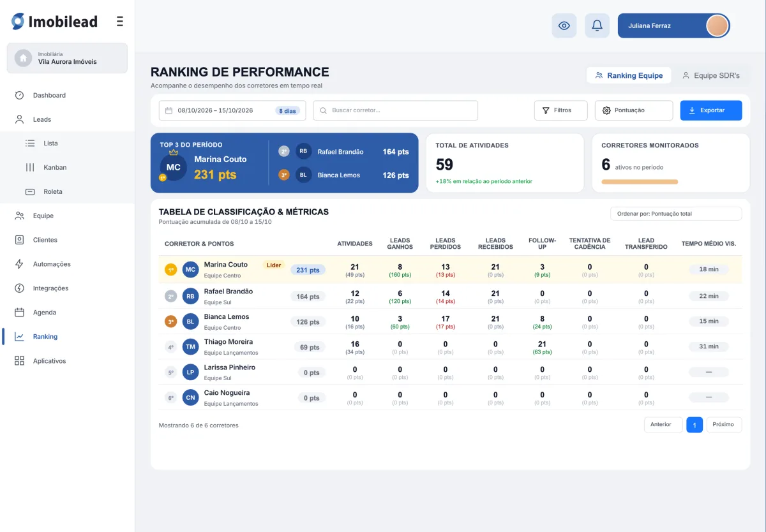Open notifications bell icon
Image resolution: width=766 pixels, height=532 pixels.
(x=597, y=26)
